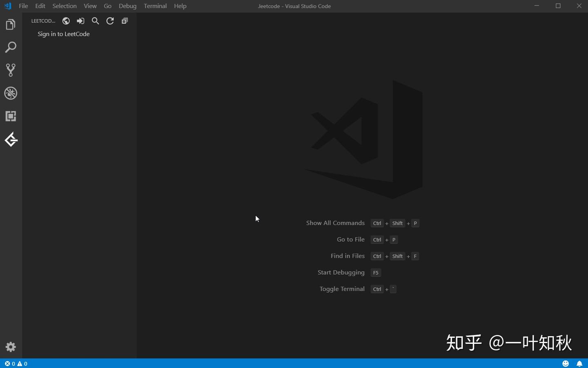Click Sign in to LeetCode
The image size is (588, 368).
point(64,34)
